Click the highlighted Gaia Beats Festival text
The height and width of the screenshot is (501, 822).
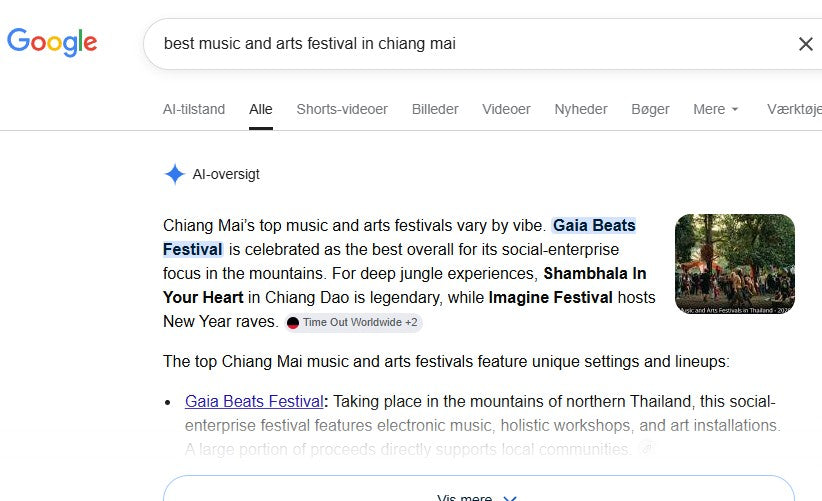593,226
